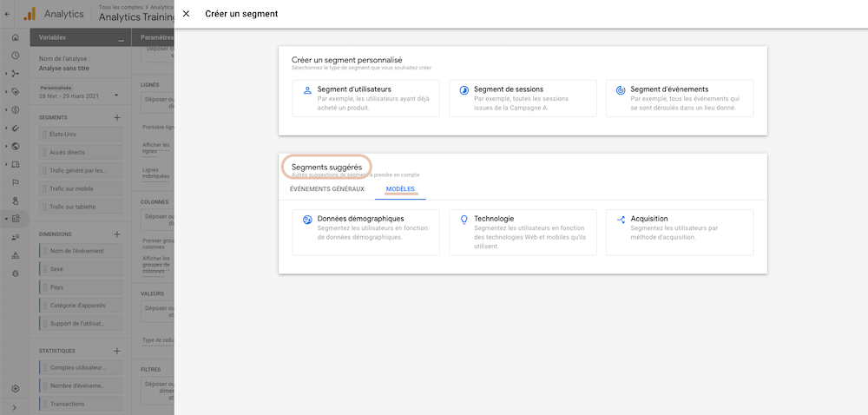Open the Audiences person-list icon in sidebar

[x=16, y=237]
